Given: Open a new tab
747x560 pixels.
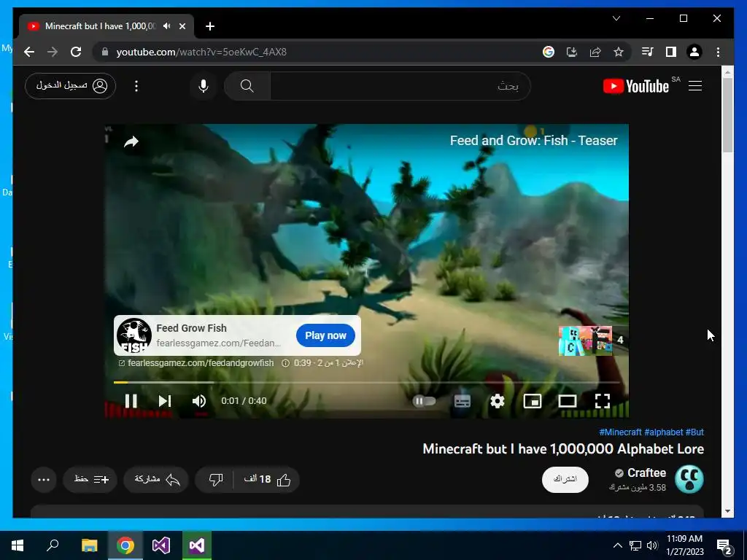Looking at the screenshot, I should pyautogui.click(x=210, y=26).
